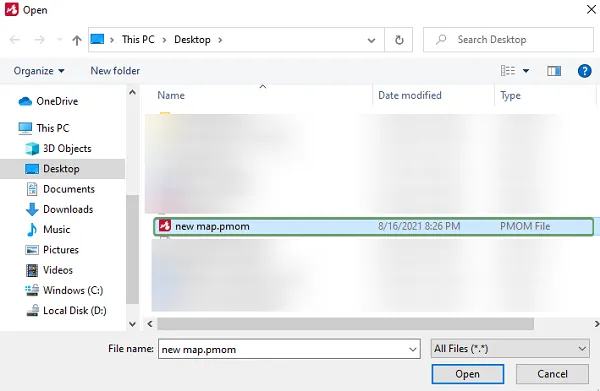Click the Cancel button
Viewport: 600px width, 391px height.
(552, 374)
